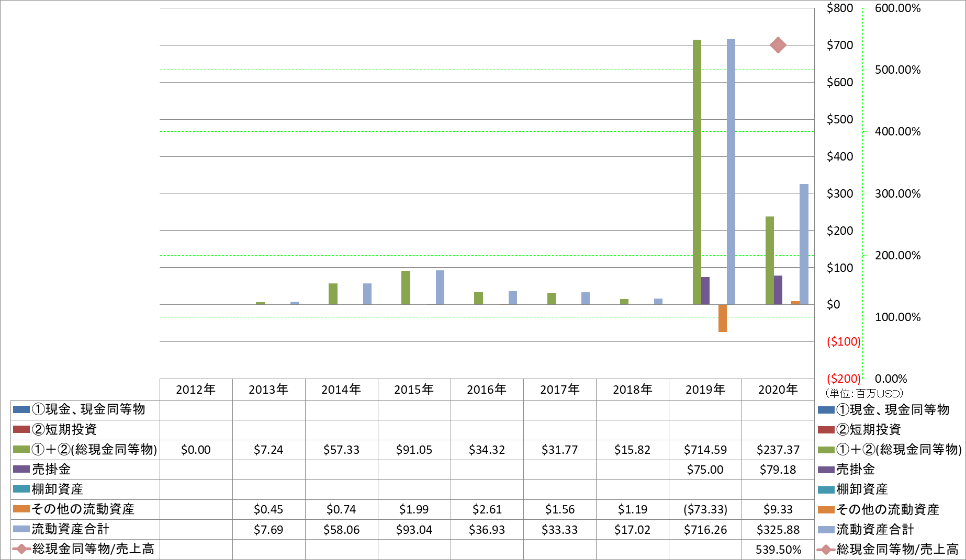Image resolution: width=966 pixels, height=560 pixels.
Task: Click the pink diamond marker in the right legend
Action: 826,550
